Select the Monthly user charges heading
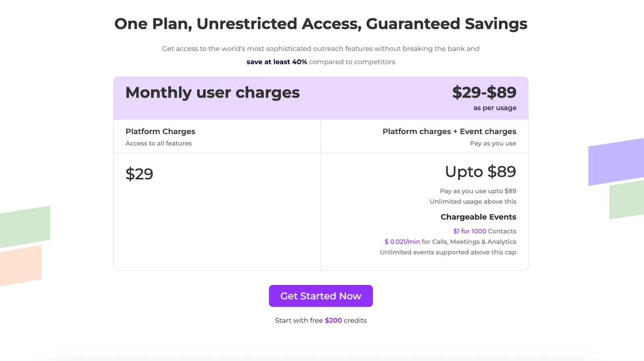Image resolution: width=644 pixels, height=361 pixels. tap(213, 93)
